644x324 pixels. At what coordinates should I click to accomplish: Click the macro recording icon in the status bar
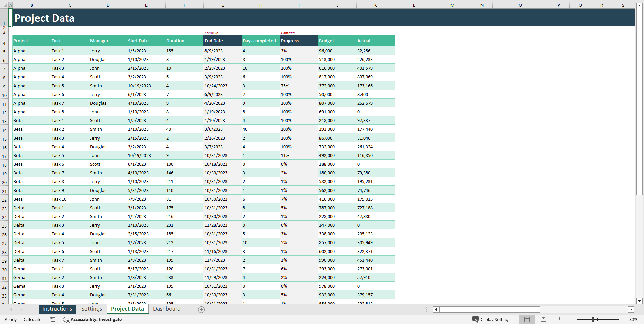[x=53, y=319]
